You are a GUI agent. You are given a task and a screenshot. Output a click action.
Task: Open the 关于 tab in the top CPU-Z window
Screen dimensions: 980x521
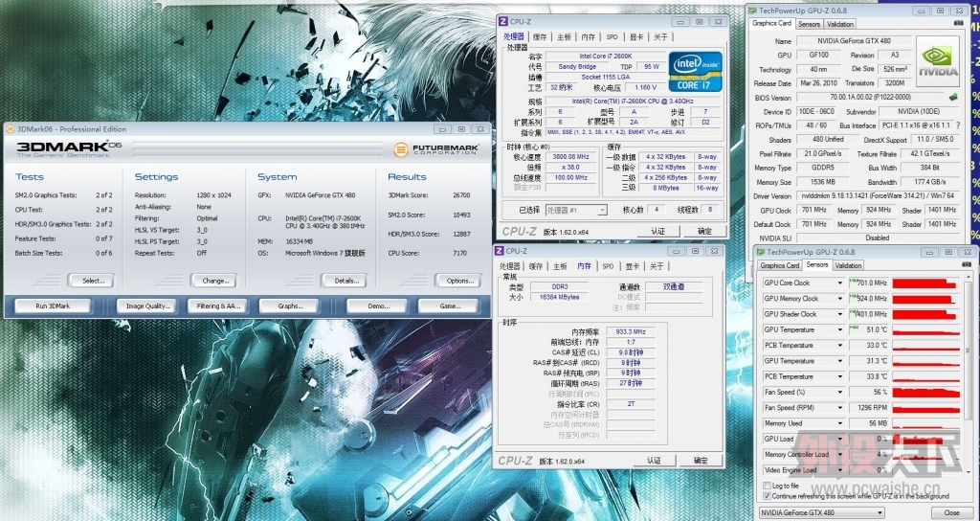pyautogui.click(x=660, y=37)
